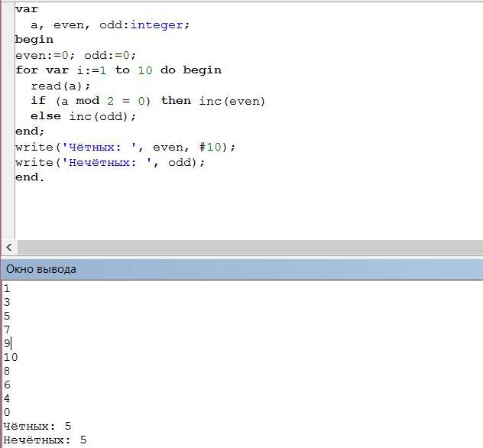Screen dimensions: 483x448
Task: Click the 'Окно вывода' panel header
Action: [242, 269]
